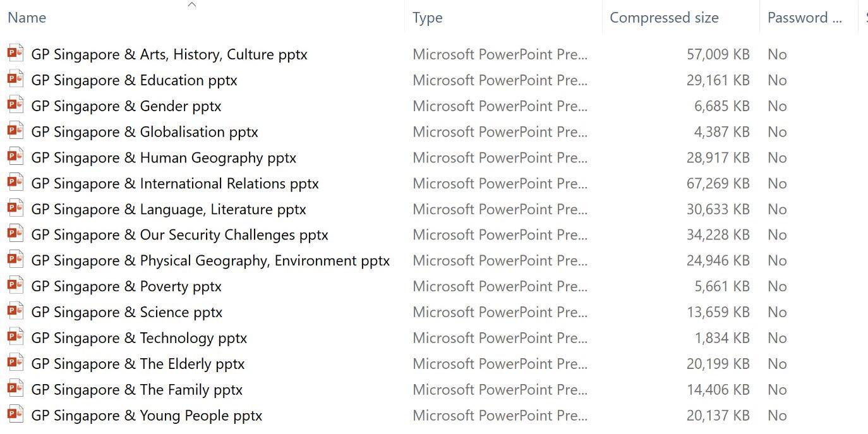Screen dimensions: 868x434
Task: Select icon of Human Geography pptx
Action: coord(15,157)
